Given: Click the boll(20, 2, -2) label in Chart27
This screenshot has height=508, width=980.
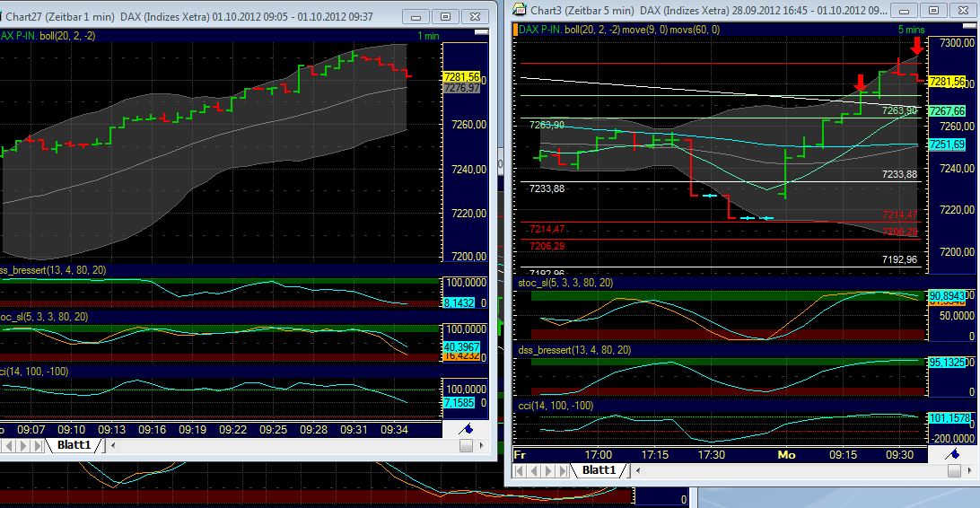Looking at the screenshot, I should tap(67, 36).
